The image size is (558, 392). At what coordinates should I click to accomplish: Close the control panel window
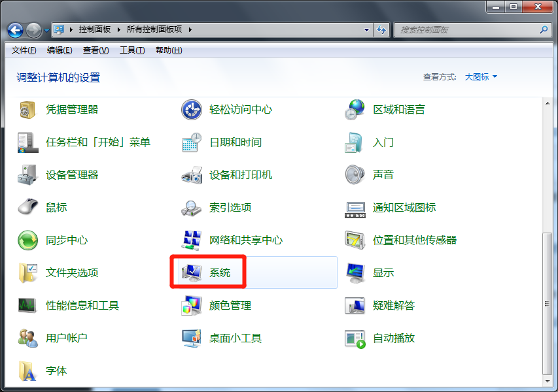point(538,7)
